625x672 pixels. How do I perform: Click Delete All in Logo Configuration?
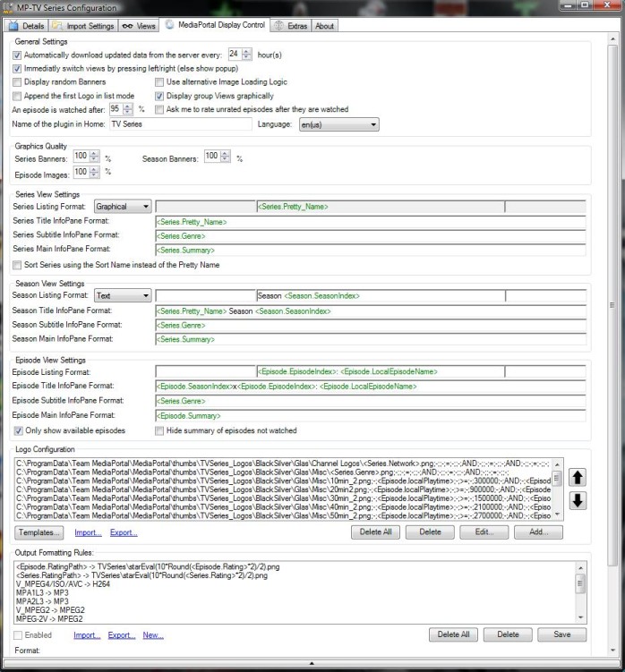[x=375, y=532]
